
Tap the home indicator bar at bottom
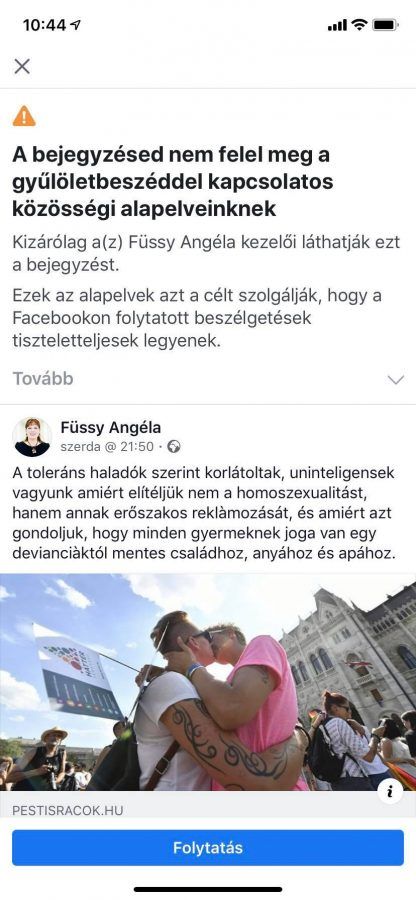[208, 889]
